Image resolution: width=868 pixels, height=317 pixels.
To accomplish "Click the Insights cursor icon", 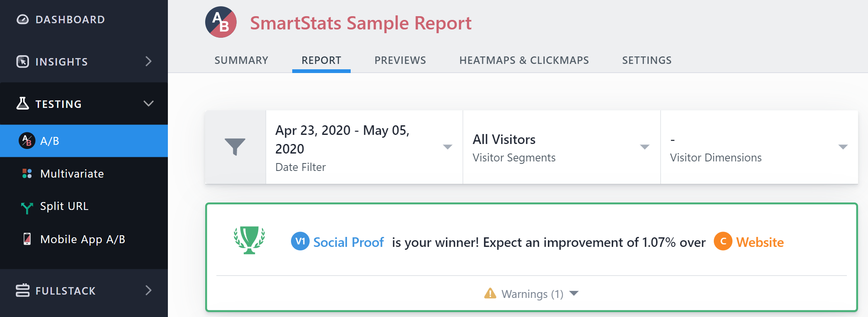I will click(x=22, y=61).
